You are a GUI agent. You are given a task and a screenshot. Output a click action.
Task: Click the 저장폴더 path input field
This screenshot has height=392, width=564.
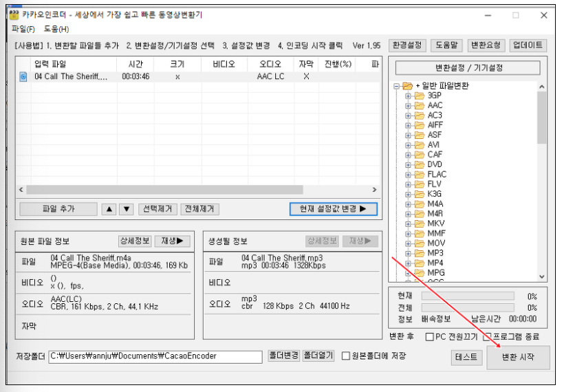[x=155, y=356]
